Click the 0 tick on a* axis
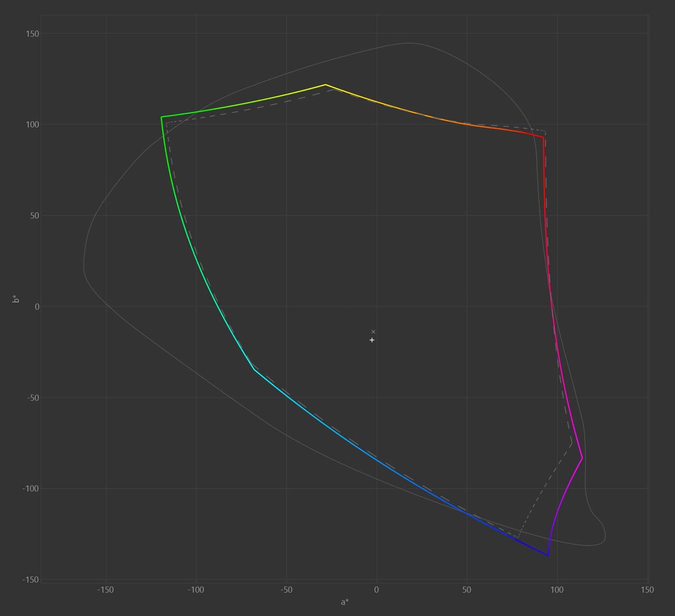Screen dimensions: 675x616 point(377,590)
